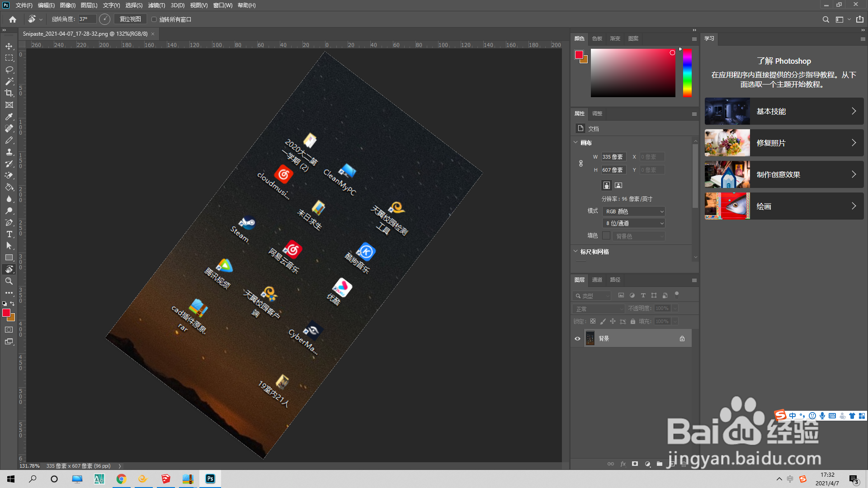Image resolution: width=868 pixels, height=488 pixels.
Task: Select the Clone Stamp tool
Action: (9, 152)
